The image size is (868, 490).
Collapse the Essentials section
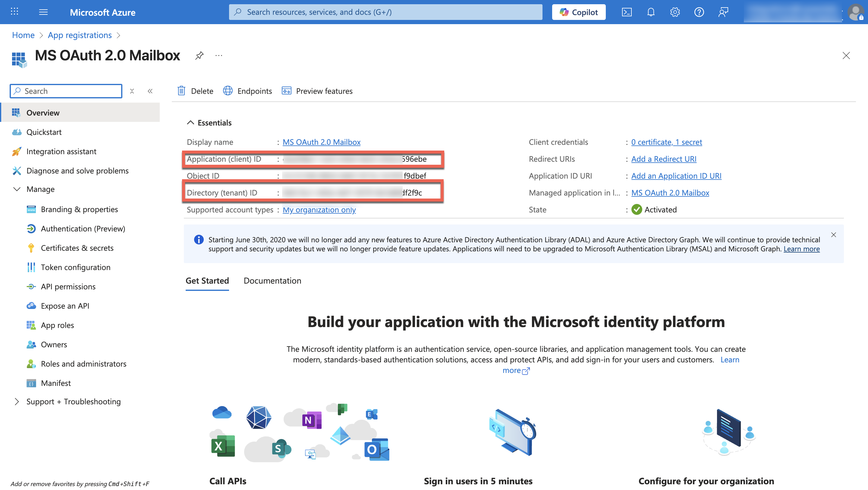pyautogui.click(x=191, y=122)
